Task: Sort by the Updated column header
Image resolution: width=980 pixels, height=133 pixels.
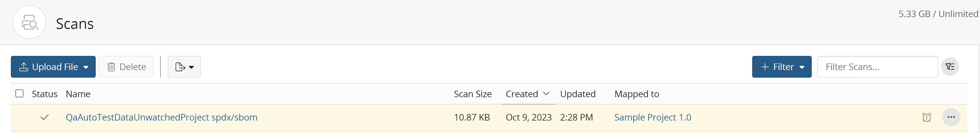Action: (x=577, y=94)
